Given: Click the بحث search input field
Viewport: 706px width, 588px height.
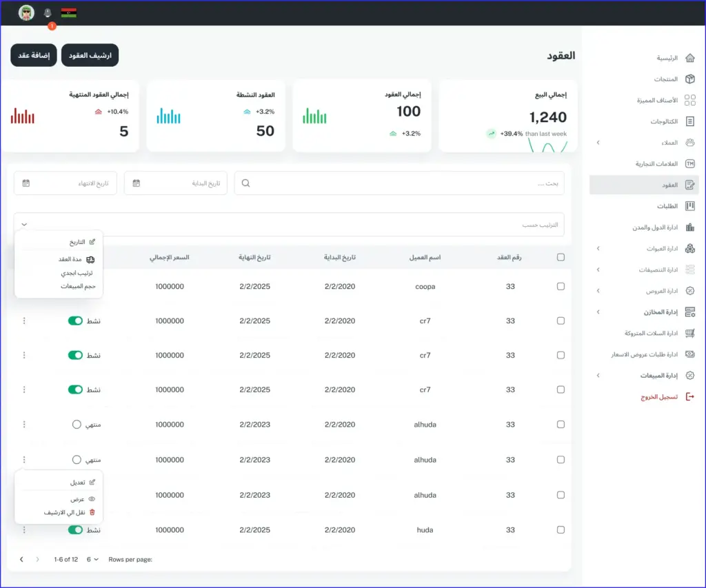Looking at the screenshot, I should tap(399, 183).
